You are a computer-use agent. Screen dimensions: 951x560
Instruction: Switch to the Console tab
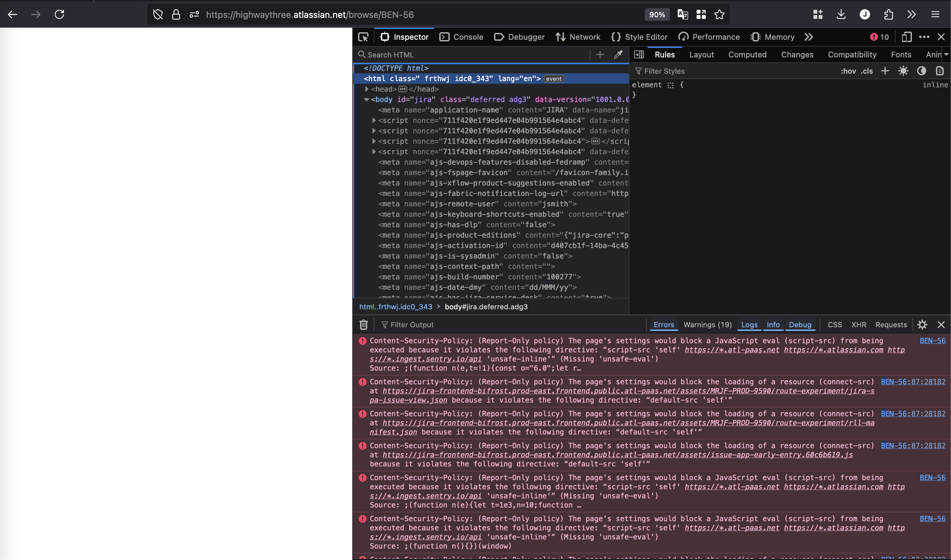pyautogui.click(x=461, y=37)
